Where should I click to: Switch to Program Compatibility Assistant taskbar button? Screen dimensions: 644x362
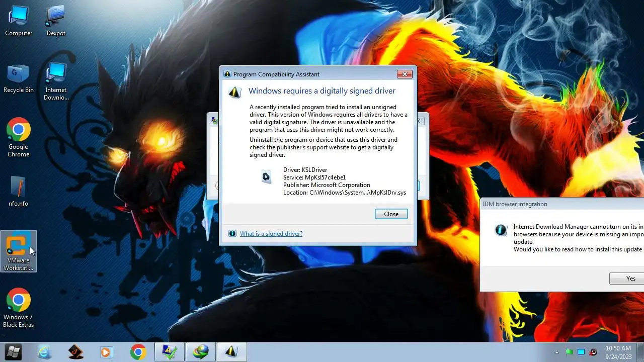point(231,352)
